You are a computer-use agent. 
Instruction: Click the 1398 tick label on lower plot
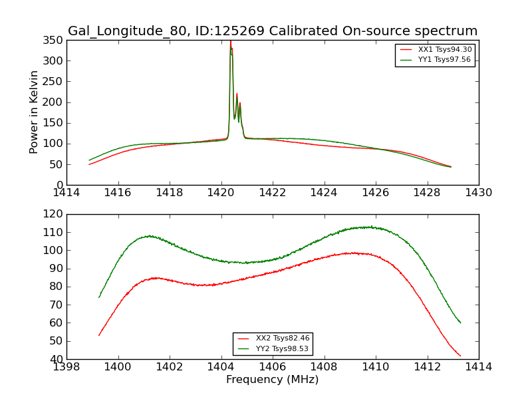66,367
